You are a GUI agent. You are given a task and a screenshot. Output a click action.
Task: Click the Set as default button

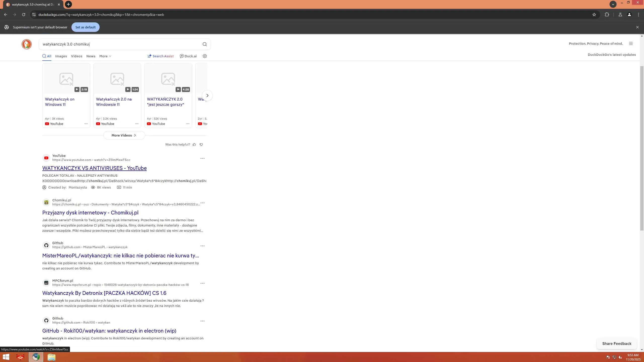tap(85, 27)
